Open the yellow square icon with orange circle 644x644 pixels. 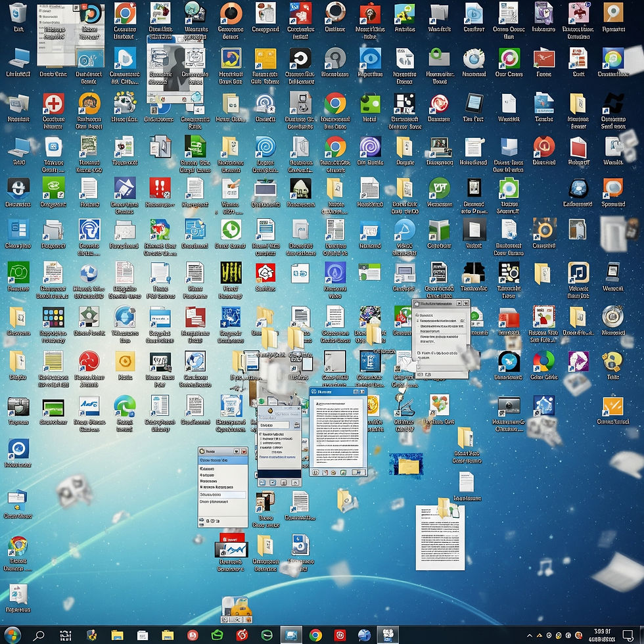click(126, 361)
